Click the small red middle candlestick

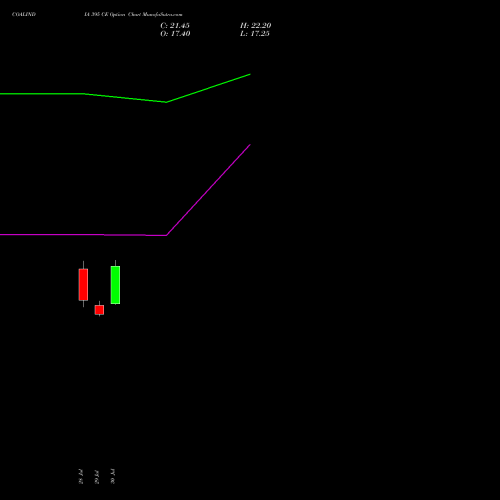[99, 309]
